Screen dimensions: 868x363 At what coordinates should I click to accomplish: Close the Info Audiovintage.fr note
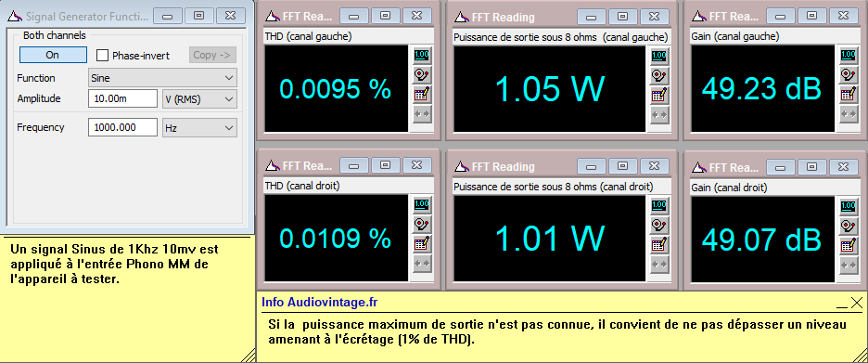point(856,303)
